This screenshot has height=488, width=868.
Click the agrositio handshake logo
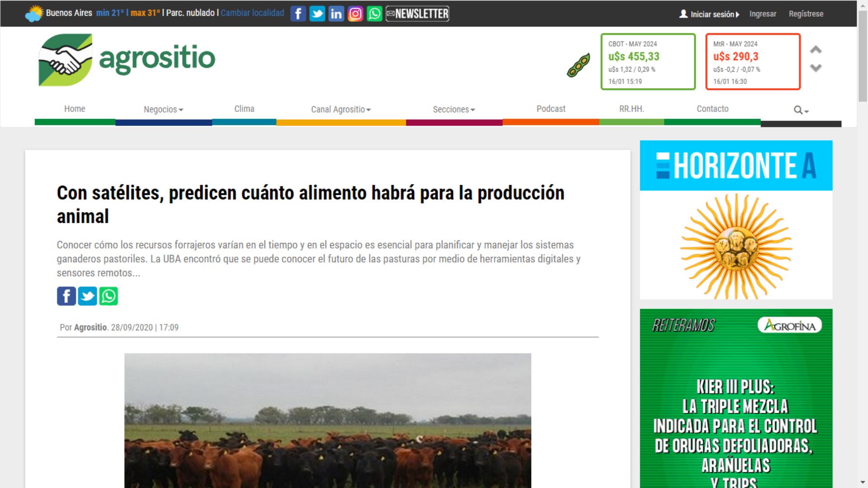tap(66, 59)
